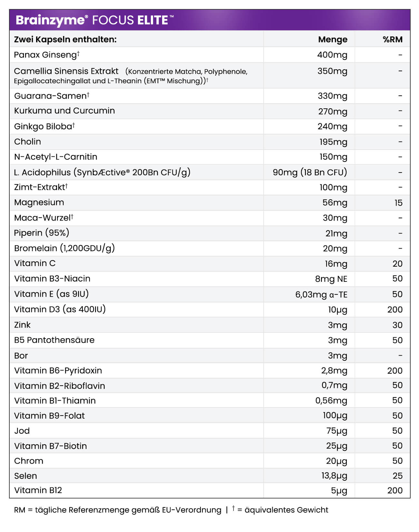Select the 330mg amount for Guarana-Samen
This screenshot has width=419, height=532.
click(x=333, y=96)
